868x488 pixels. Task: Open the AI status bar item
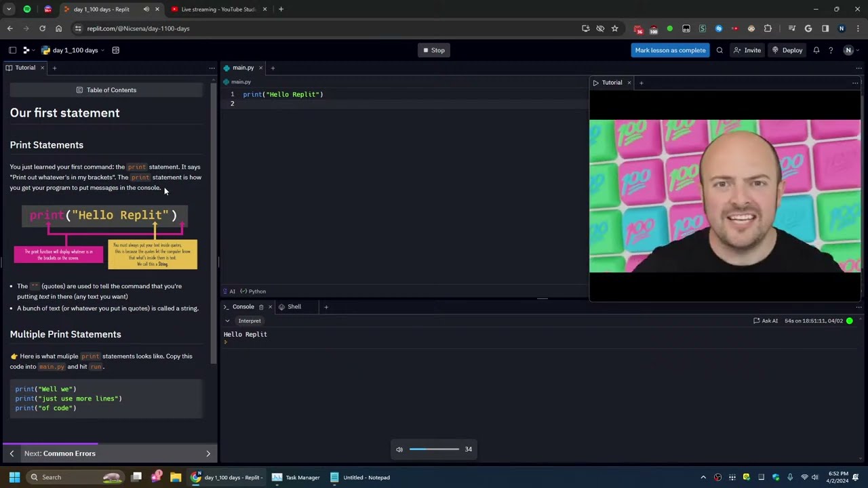tap(229, 291)
